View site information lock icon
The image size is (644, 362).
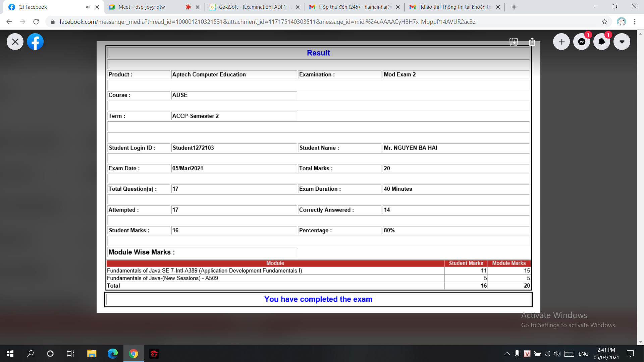(x=53, y=22)
